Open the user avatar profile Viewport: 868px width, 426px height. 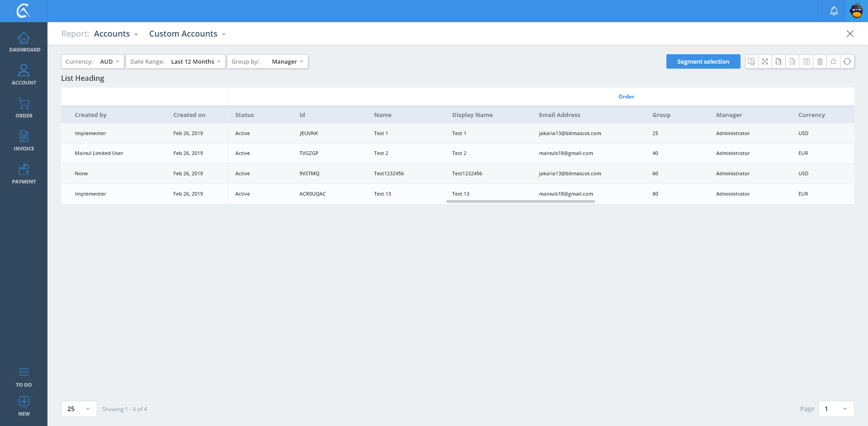tap(856, 11)
